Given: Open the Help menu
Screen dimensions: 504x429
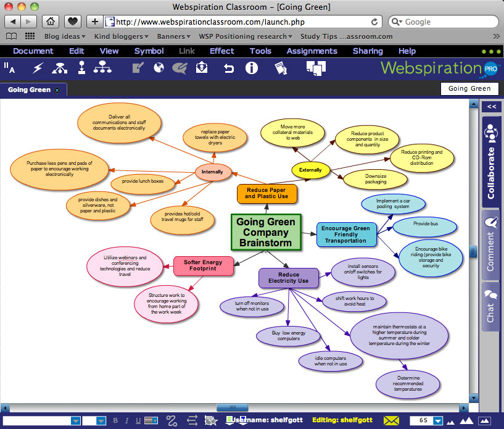Looking at the screenshot, I should coord(407,51).
